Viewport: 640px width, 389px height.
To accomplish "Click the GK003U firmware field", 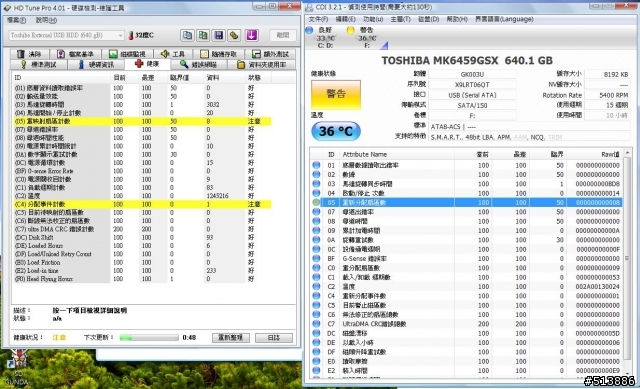I will point(472,74).
